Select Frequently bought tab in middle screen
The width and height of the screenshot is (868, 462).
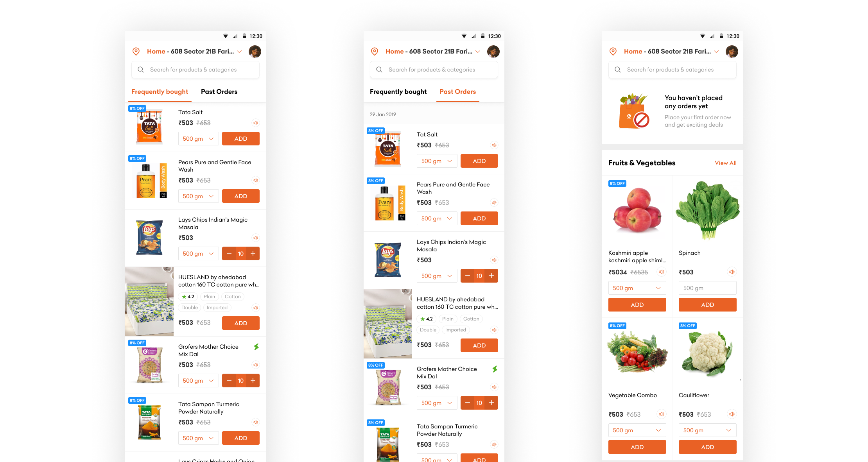(398, 91)
